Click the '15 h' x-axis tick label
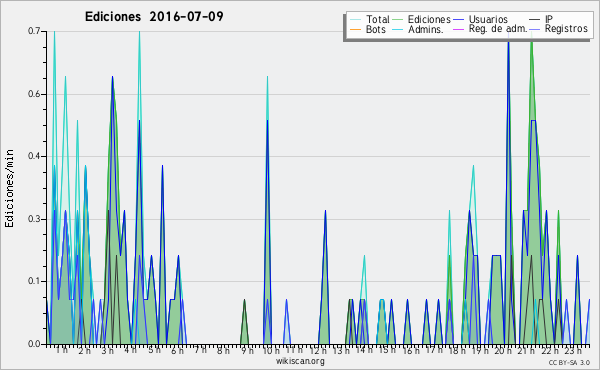 click(x=387, y=350)
